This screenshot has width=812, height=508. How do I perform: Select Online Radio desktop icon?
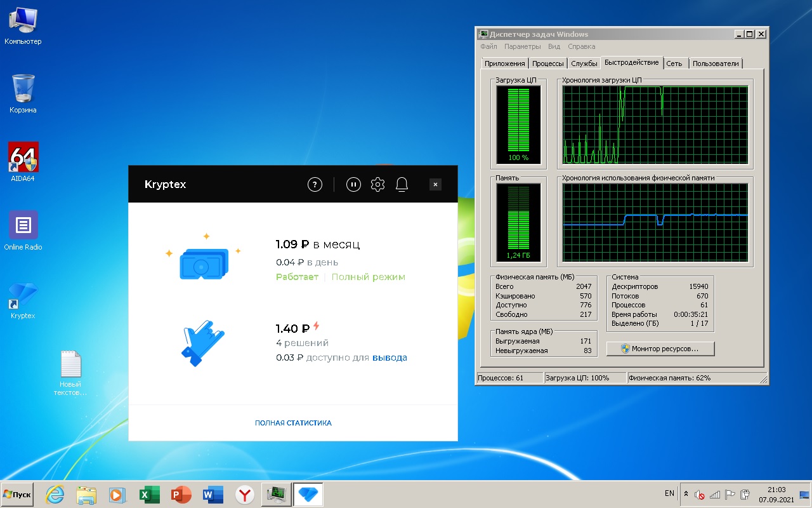pos(23,231)
